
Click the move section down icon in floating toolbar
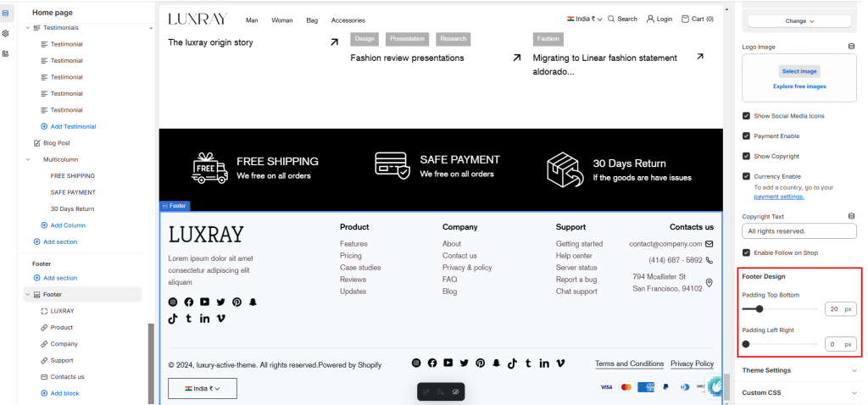[441, 391]
